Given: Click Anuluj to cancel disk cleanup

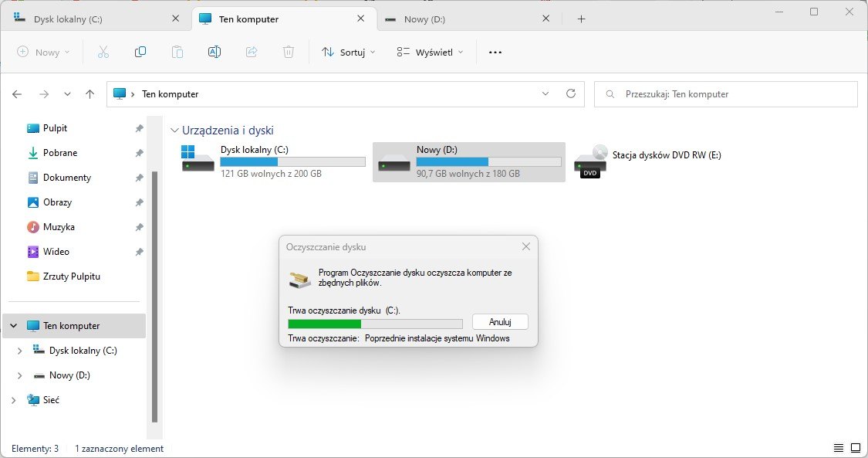Looking at the screenshot, I should (x=500, y=322).
